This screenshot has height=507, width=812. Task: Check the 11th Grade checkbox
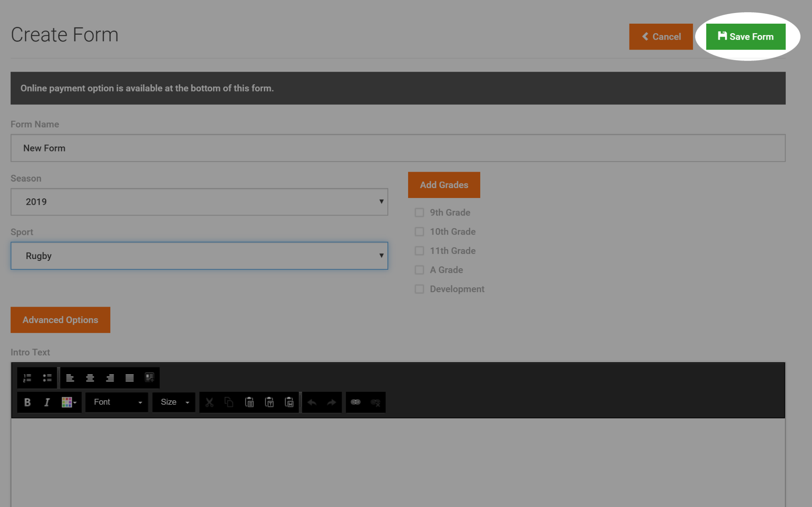pyautogui.click(x=419, y=251)
